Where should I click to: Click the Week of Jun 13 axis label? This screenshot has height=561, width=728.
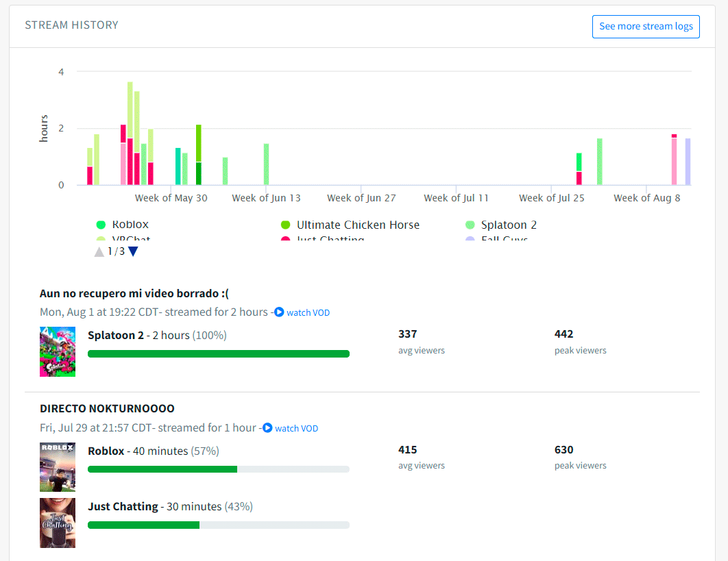click(266, 198)
